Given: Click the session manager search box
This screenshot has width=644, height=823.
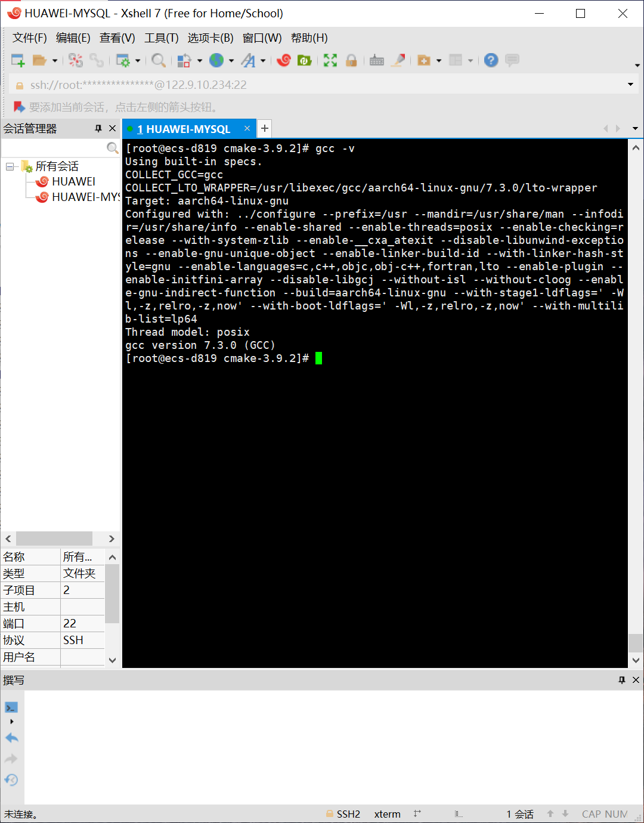Looking at the screenshot, I should point(54,147).
